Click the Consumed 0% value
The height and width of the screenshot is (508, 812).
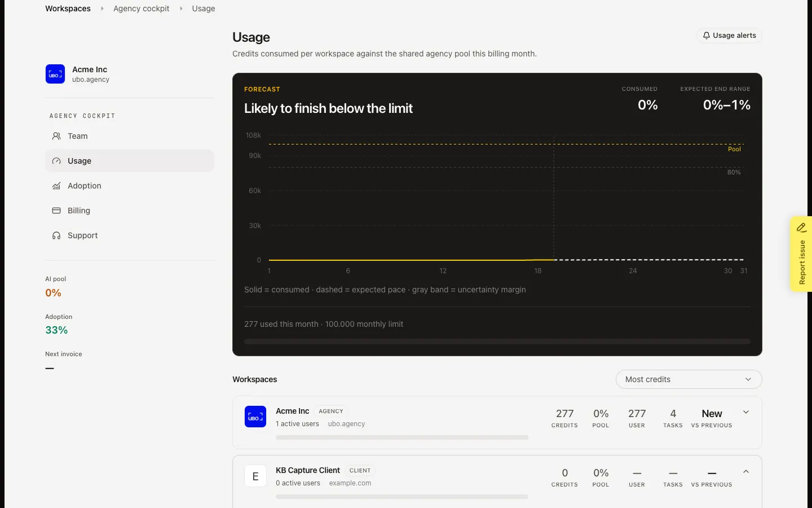click(x=648, y=105)
